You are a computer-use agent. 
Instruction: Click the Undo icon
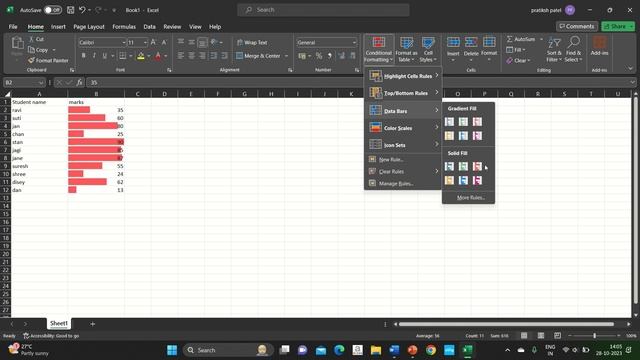82,10
